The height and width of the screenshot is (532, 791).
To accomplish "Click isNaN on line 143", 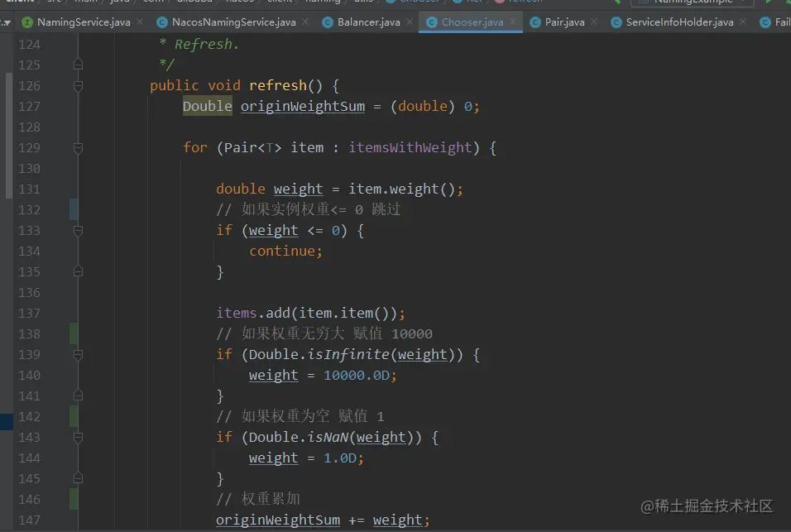I will click(x=328, y=437).
